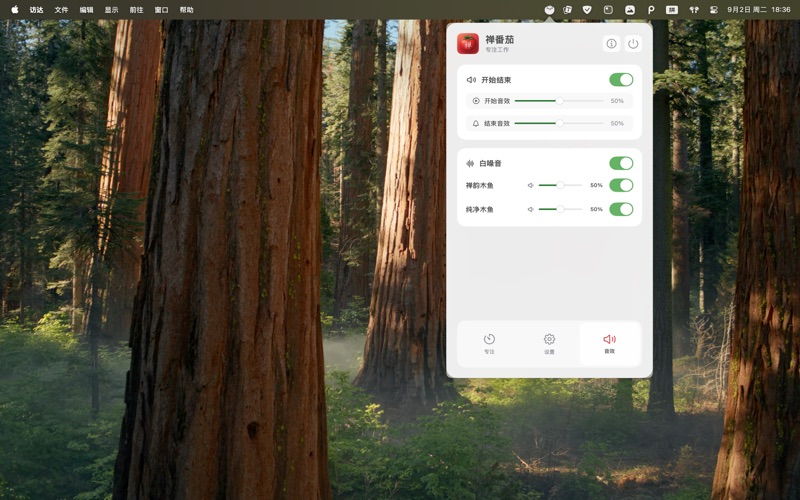
Task: Disable the 禅韵木鱼 white noise switch
Action: [x=621, y=185]
